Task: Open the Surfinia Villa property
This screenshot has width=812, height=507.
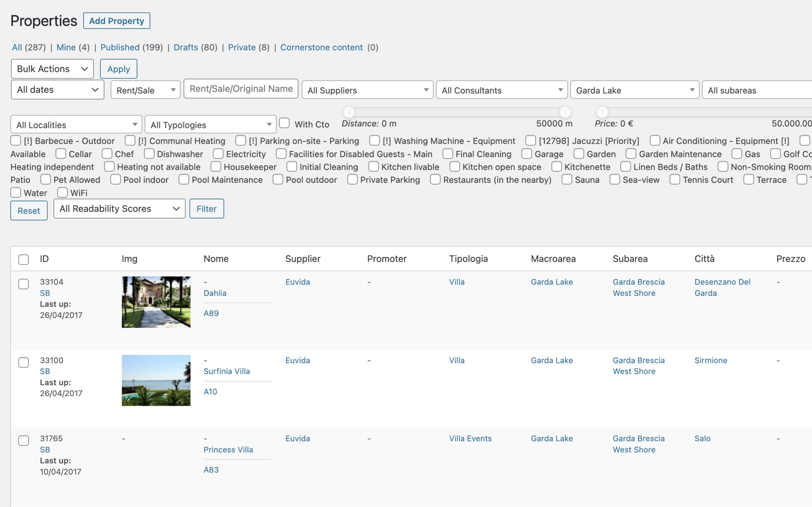Action: pos(226,371)
